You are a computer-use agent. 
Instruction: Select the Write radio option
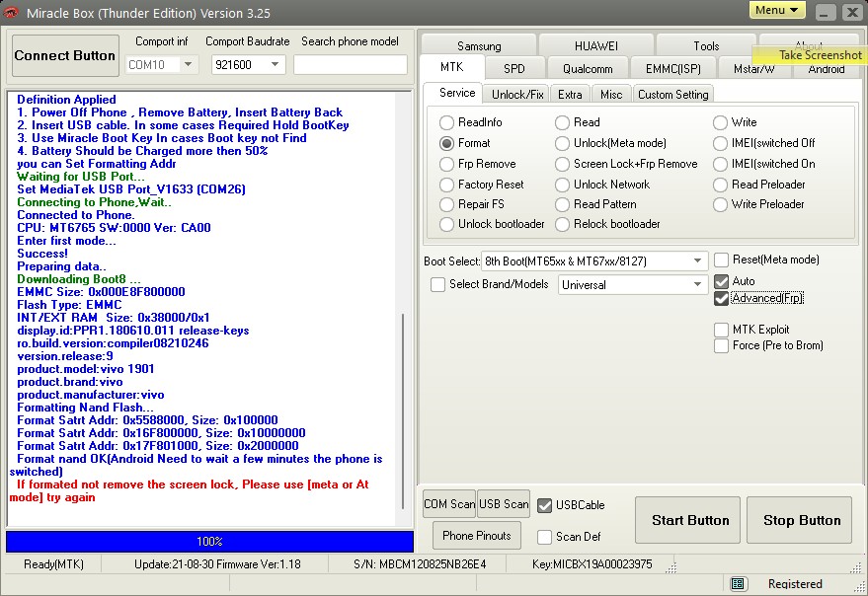click(720, 122)
